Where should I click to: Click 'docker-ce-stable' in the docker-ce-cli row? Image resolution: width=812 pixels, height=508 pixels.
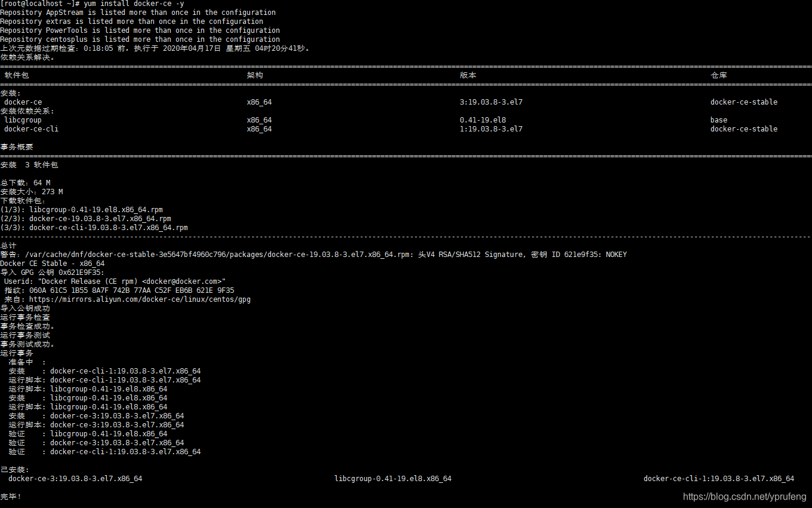[744, 129]
